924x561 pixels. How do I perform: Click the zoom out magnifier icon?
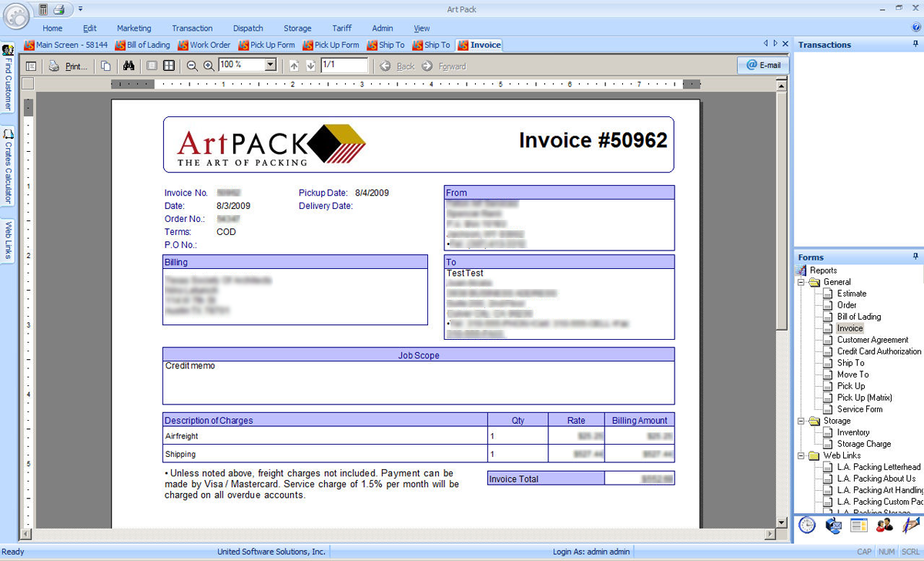click(x=192, y=66)
